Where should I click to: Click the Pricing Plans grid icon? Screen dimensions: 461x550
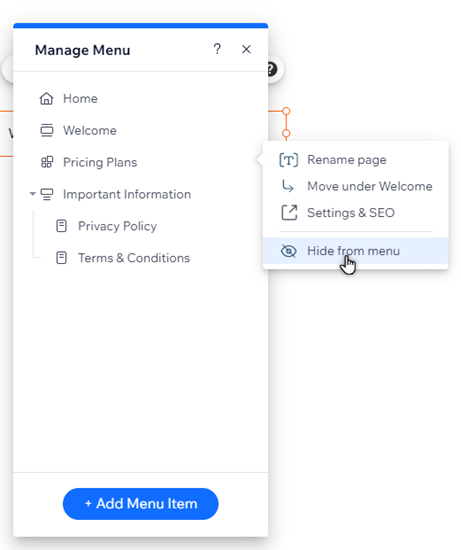[47, 162]
